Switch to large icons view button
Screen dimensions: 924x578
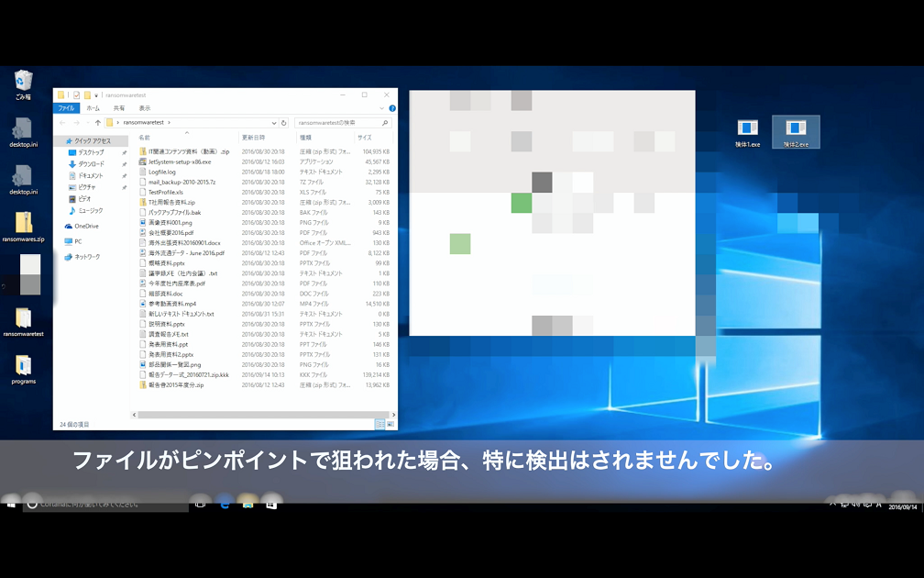point(390,424)
